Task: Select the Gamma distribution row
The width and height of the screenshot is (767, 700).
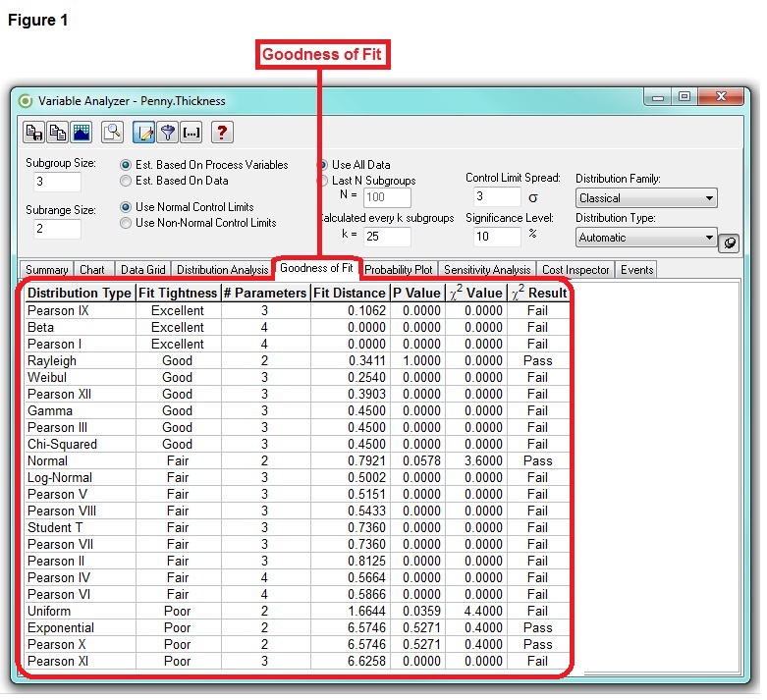Action: click(x=298, y=411)
